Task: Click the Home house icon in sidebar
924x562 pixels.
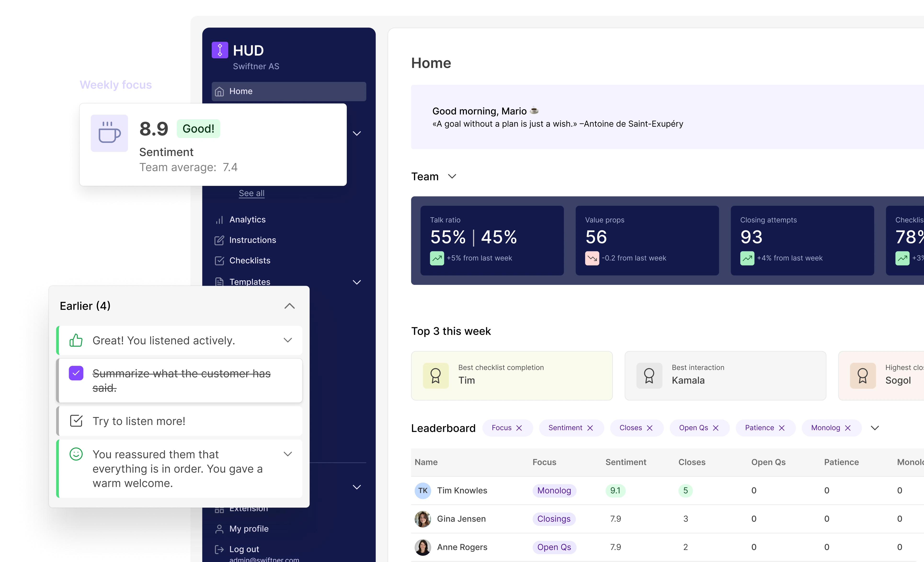Action: 219,92
